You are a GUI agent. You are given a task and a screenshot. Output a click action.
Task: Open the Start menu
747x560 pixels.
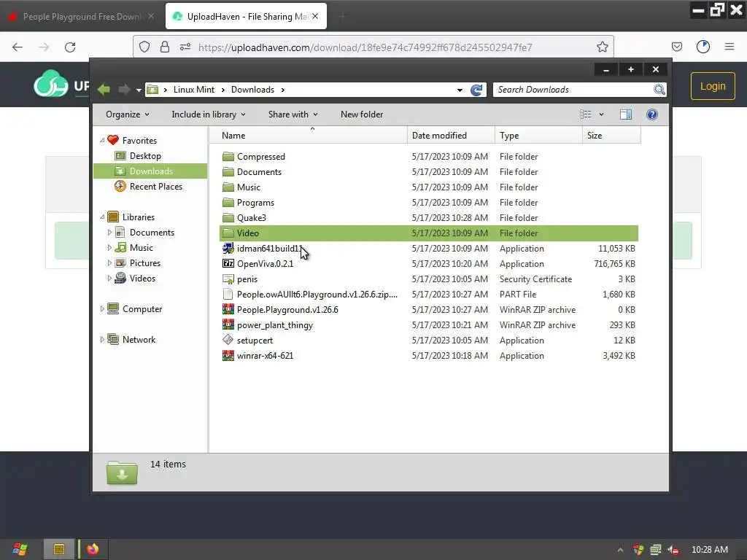click(20, 549)
